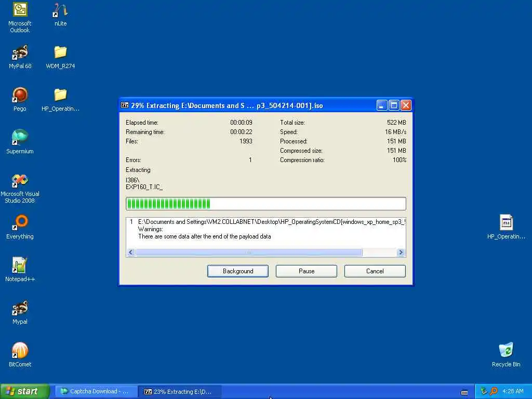Click the green arrow tray icon
The width and height of the screenshot is (532, 399).
484,391
